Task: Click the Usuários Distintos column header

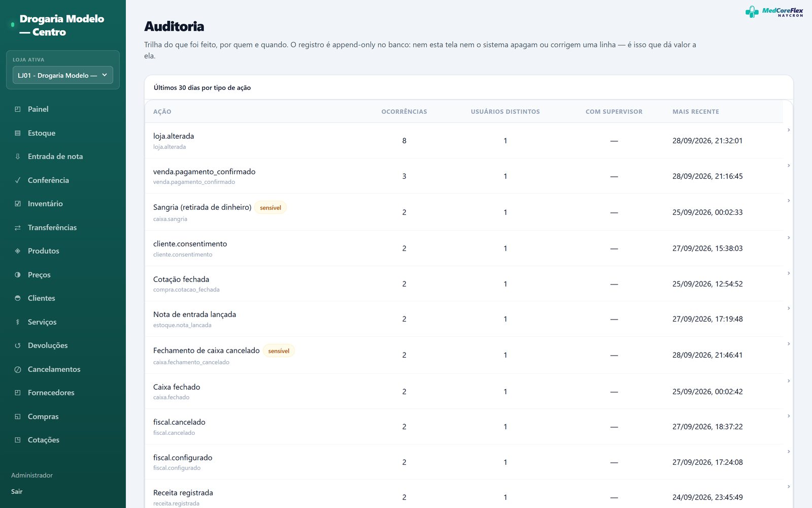Action: pyautogui.click(x=505, y=112)
